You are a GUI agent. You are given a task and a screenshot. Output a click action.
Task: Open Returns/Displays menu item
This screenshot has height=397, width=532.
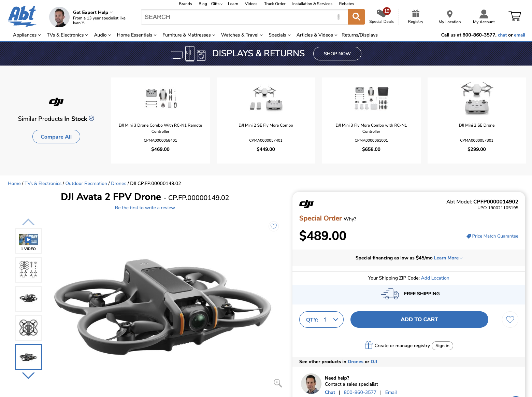[x=359, y=35]
